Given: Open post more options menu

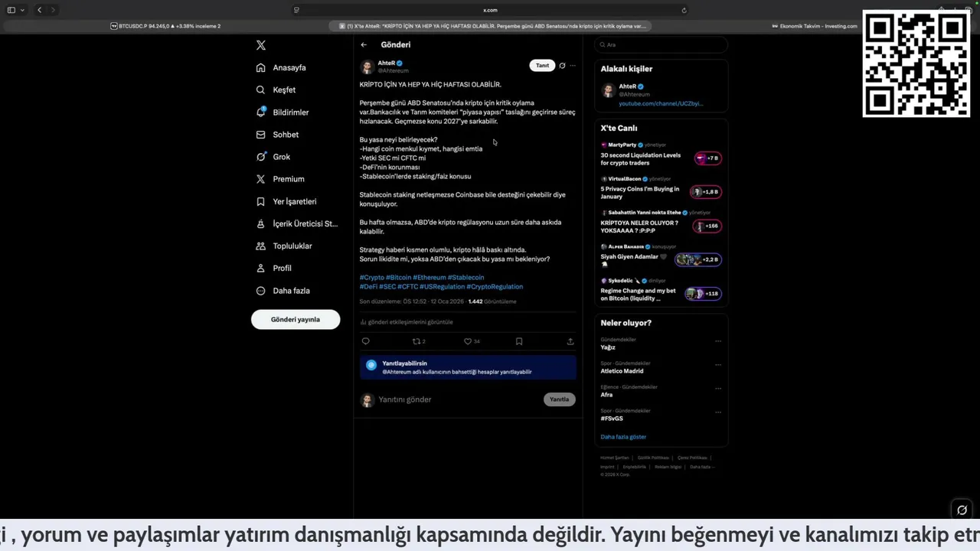Looking at the screenshot, I should click(572, 66).
